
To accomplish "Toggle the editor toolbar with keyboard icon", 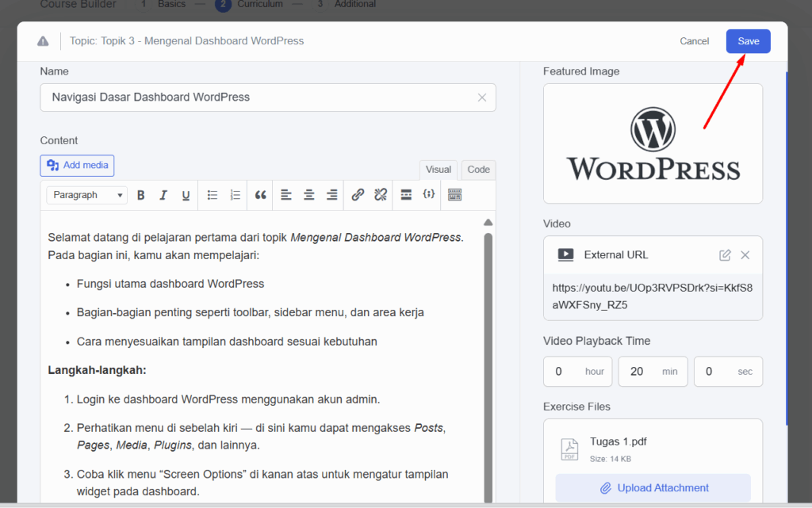I will click(x=454, y=195).
